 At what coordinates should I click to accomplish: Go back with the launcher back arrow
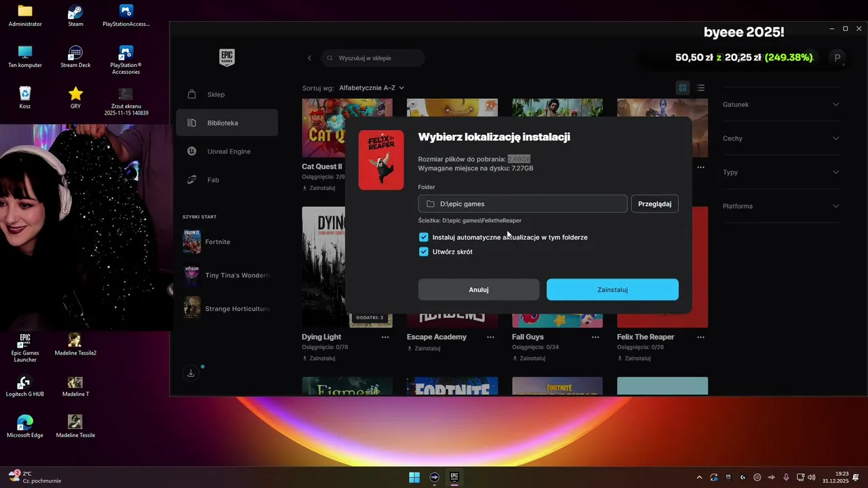tap(309, 58)
